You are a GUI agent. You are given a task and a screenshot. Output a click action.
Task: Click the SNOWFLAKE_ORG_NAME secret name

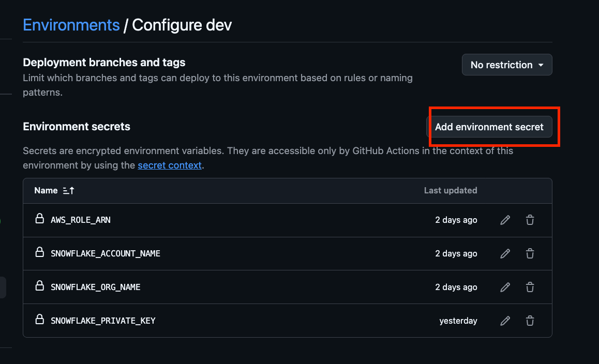96,287
